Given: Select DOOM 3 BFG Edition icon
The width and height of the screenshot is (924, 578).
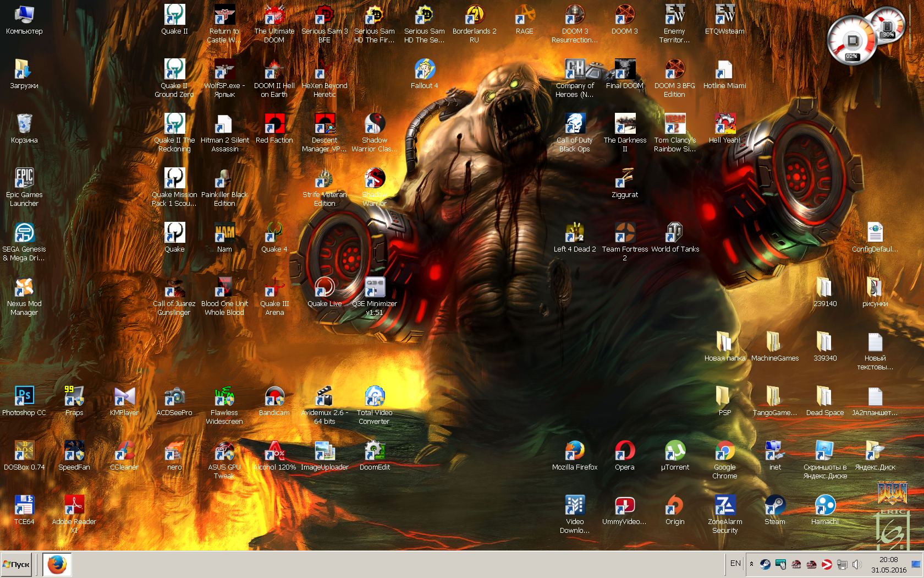Looking at the screenshot, I should 675,78.
